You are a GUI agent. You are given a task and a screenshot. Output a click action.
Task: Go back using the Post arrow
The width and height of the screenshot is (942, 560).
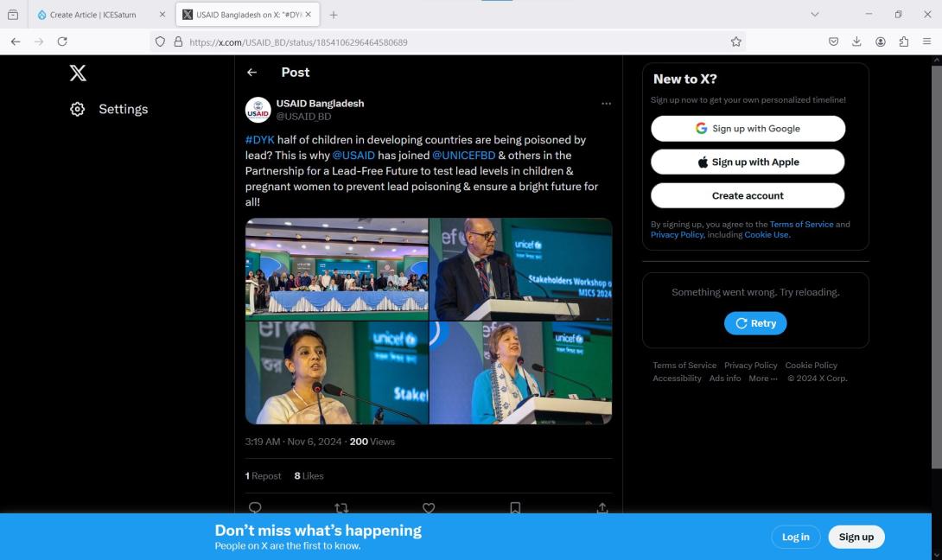(251, 73)
